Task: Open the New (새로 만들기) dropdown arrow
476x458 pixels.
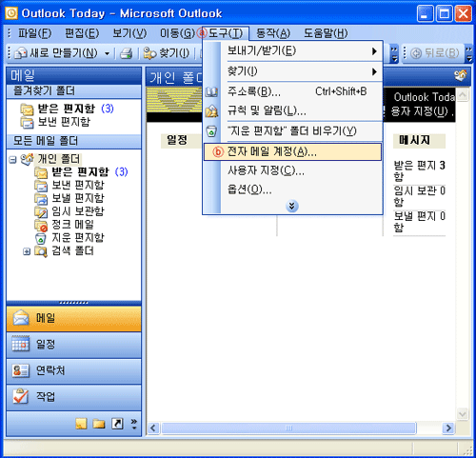Action: pos(107,53)
